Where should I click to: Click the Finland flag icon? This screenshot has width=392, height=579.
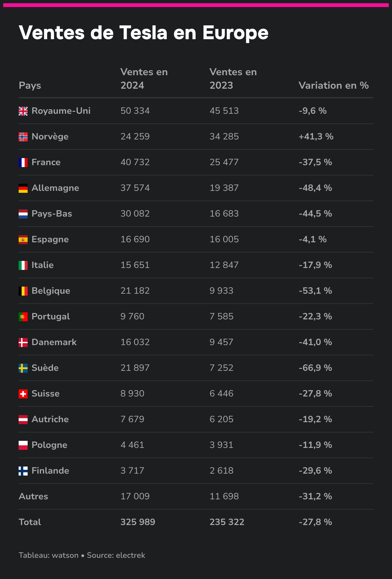point(23,471)
